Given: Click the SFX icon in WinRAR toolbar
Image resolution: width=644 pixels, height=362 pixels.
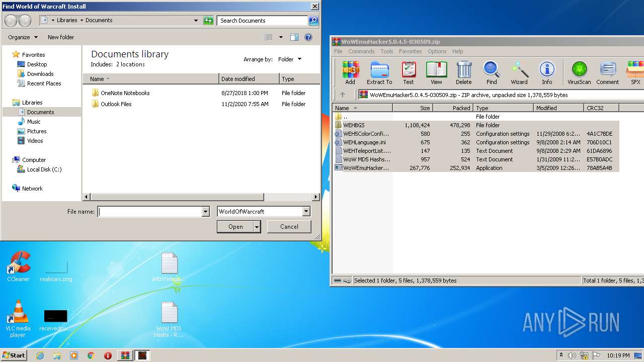Looking at the screenshot, I should click(635, 72).
